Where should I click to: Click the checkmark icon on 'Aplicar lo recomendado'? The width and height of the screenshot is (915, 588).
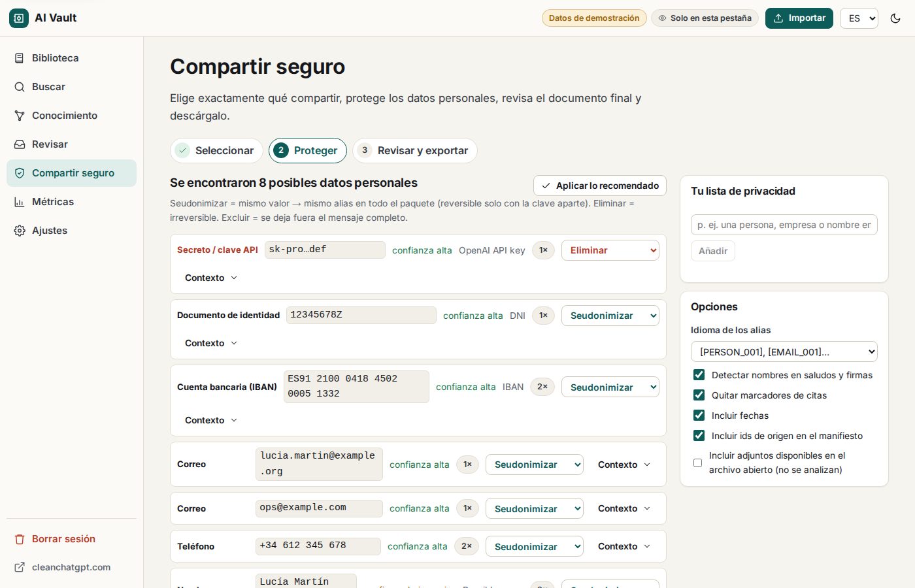pyautogui.click(x=546, y=186)
